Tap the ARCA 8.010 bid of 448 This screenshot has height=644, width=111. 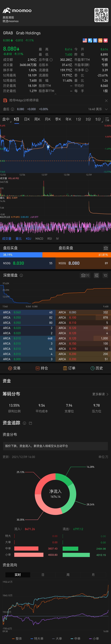(28, 338)
